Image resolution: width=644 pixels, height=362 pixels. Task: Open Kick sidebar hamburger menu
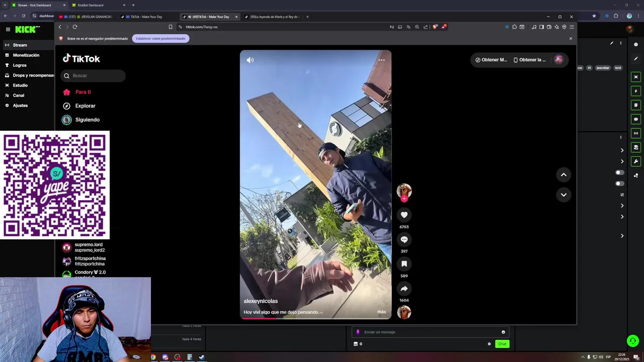[x=8, y=30]
